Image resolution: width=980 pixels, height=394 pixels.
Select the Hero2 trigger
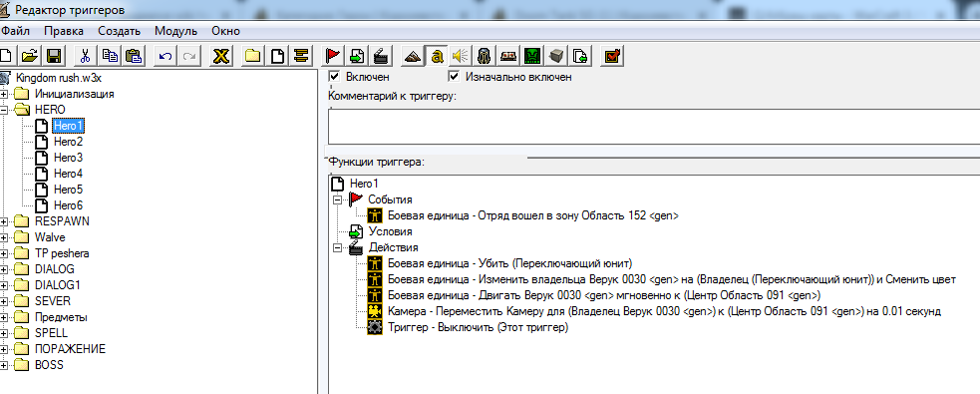[x=68, y=142]
